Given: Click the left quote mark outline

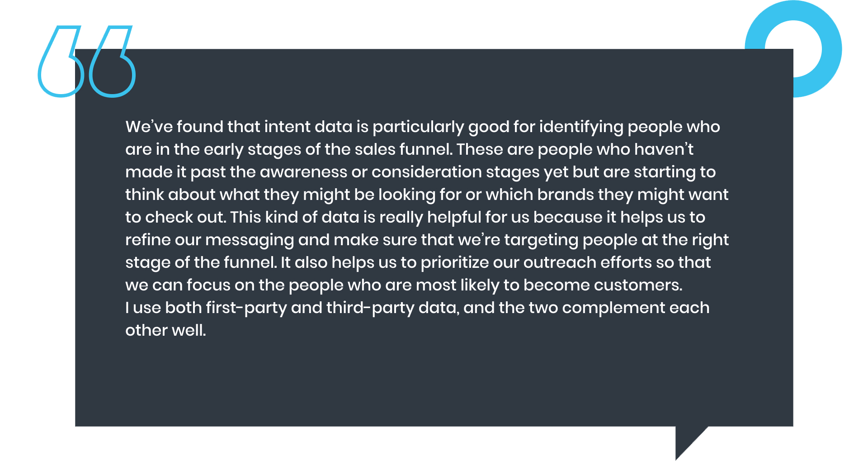Looking at the screenshot, I should coord(61,62).
